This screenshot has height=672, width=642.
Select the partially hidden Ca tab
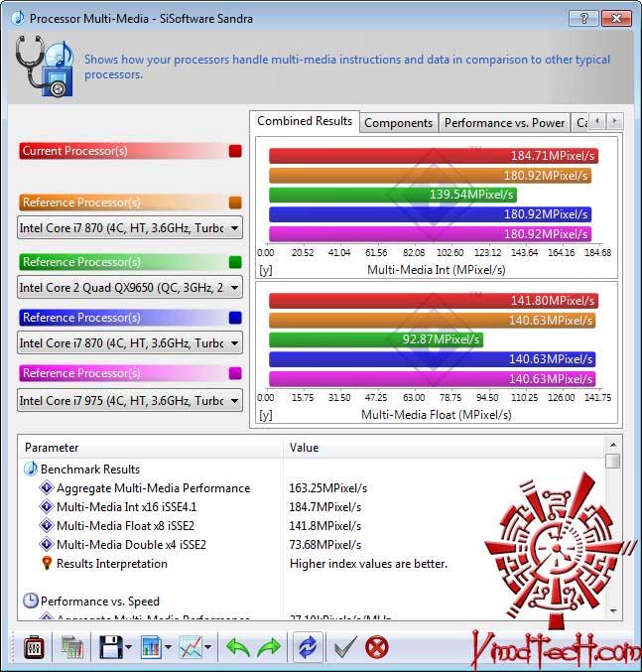[581, 123]
